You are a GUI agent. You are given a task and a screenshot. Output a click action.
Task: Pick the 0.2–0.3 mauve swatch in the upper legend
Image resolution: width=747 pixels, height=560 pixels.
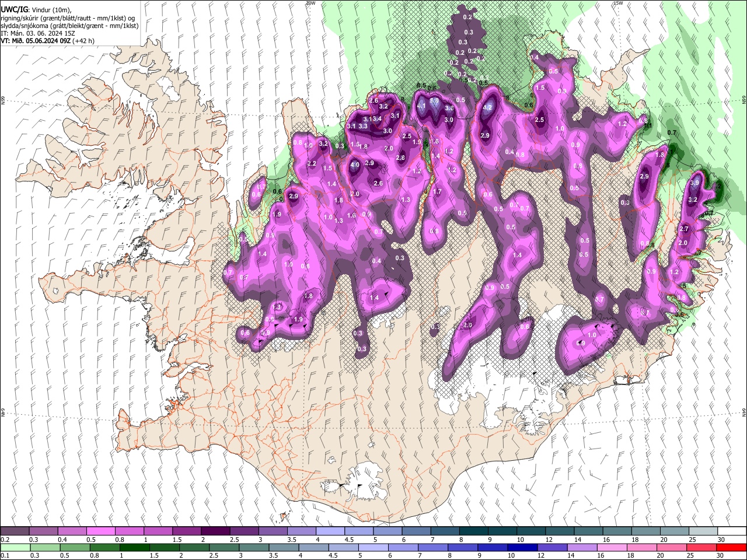tap(15, 531)
